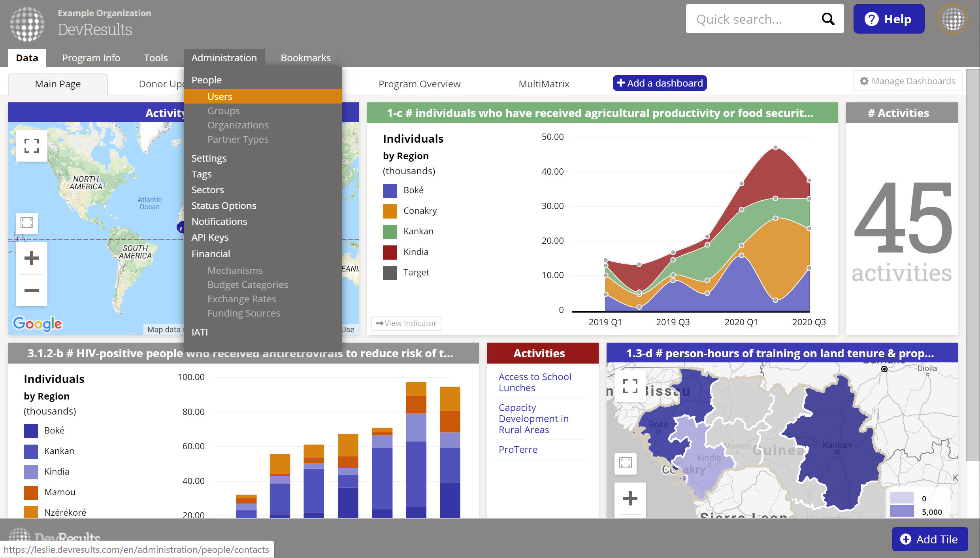Screen dimensions: 980x558
Task: Zoom in on the Activity map
Action: (x=32, y=258)
